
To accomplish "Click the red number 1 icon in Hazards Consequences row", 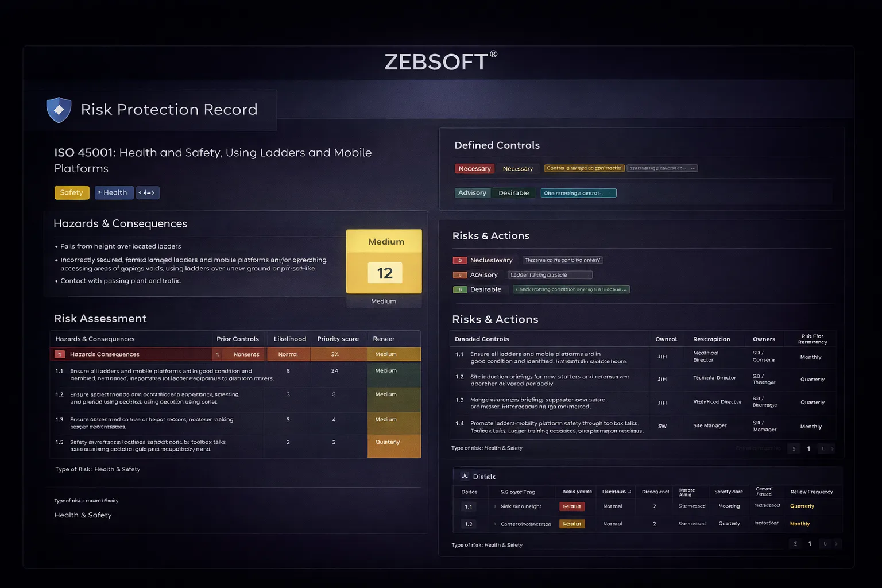I will click(x=60, y=354).
